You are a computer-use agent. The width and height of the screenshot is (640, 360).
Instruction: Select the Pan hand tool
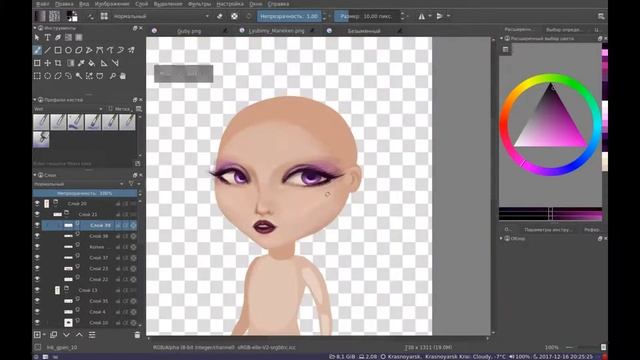pos(122,76)
